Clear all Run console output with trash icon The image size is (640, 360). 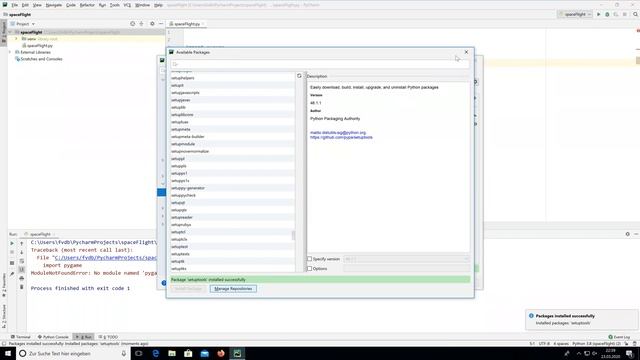pos(22,287)
